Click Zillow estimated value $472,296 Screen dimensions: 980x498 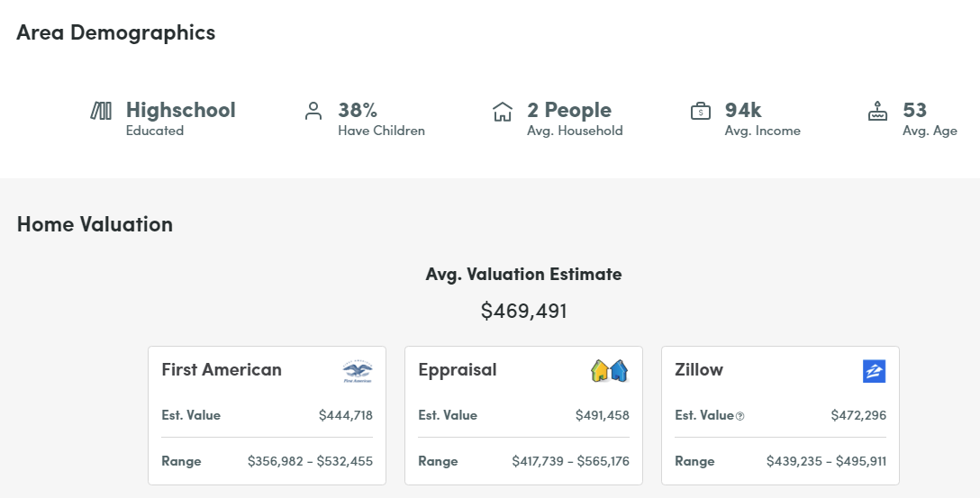(x=858, y=415)
